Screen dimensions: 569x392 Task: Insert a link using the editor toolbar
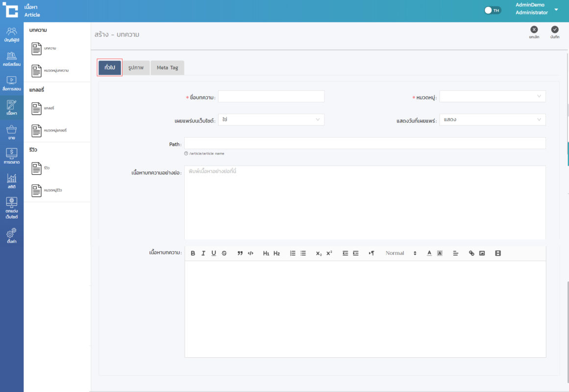click(471, 253)
